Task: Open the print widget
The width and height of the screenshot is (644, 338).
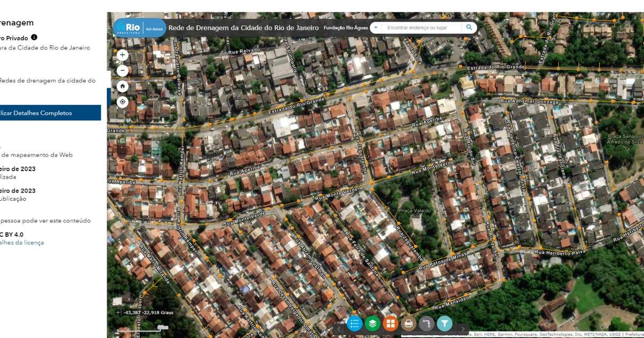Action: point(408,324)
